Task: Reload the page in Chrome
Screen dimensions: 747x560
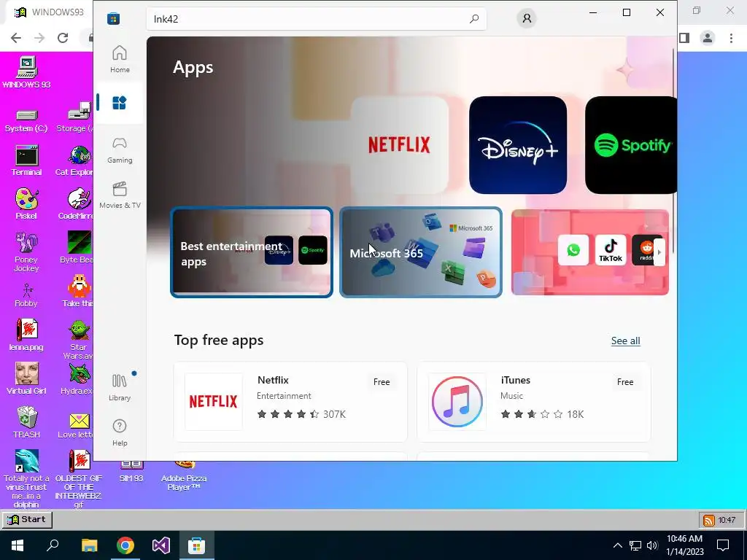Action: [x=63, y=38]
